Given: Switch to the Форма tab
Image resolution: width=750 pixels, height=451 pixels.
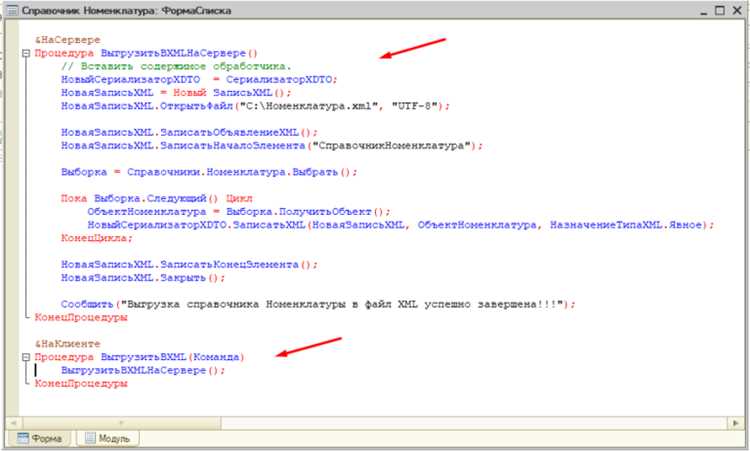Looking at the screenshot, I should [x=40, y=438].
